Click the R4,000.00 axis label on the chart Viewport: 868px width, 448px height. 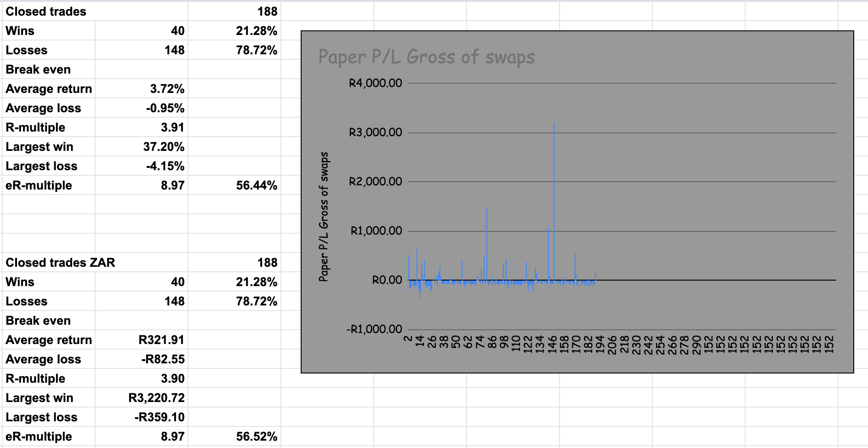pos(375,84)
